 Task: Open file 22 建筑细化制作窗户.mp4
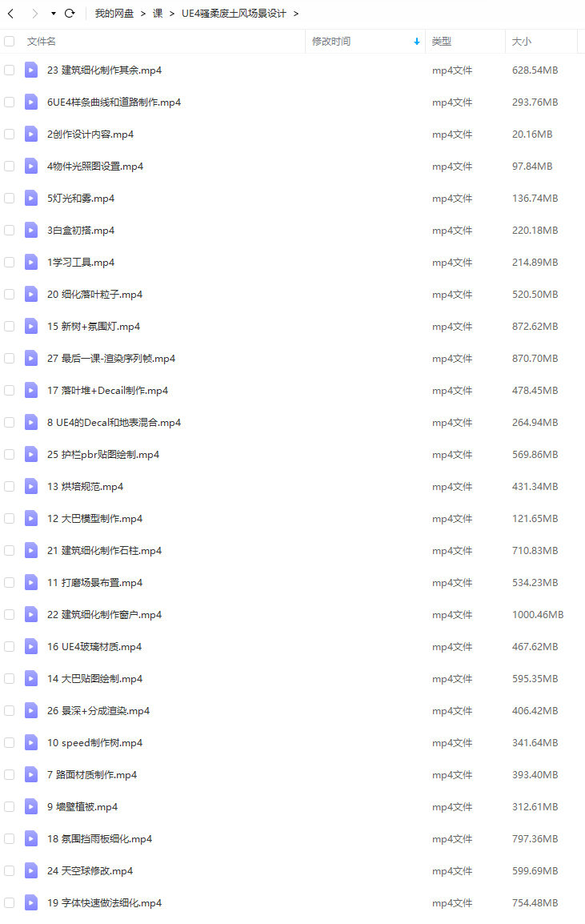[x=104, y=615]
